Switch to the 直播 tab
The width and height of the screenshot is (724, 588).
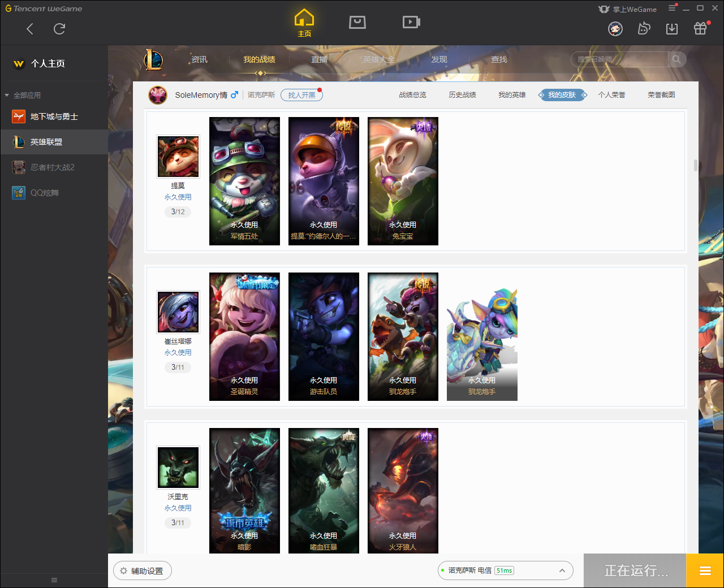(320, 59)
